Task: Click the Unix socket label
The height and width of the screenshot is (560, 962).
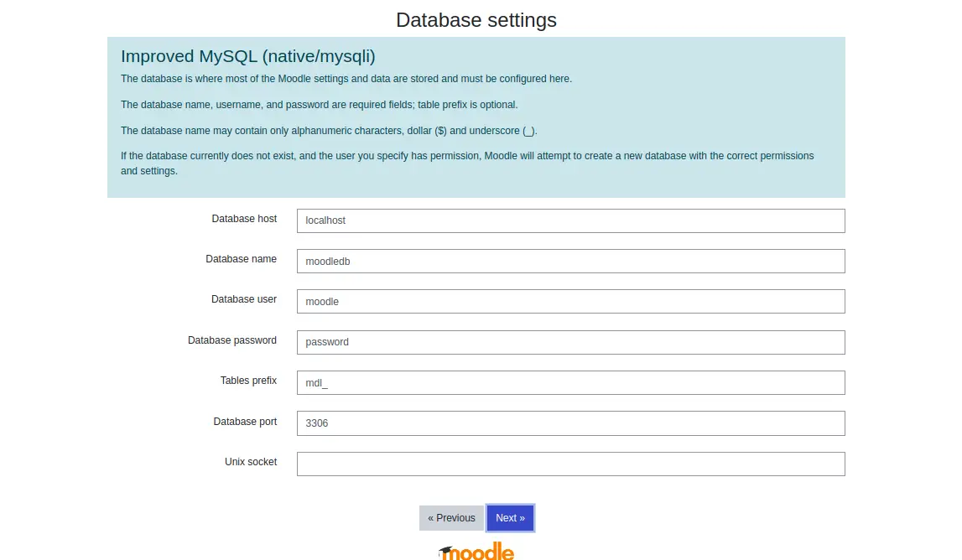Action: coord(251,462)
